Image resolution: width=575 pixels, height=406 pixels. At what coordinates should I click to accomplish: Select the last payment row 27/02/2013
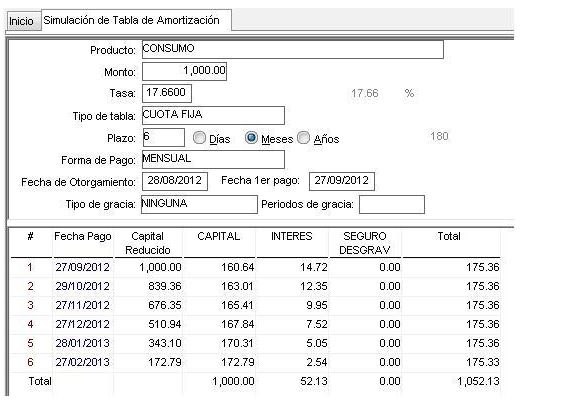point(256,362)
